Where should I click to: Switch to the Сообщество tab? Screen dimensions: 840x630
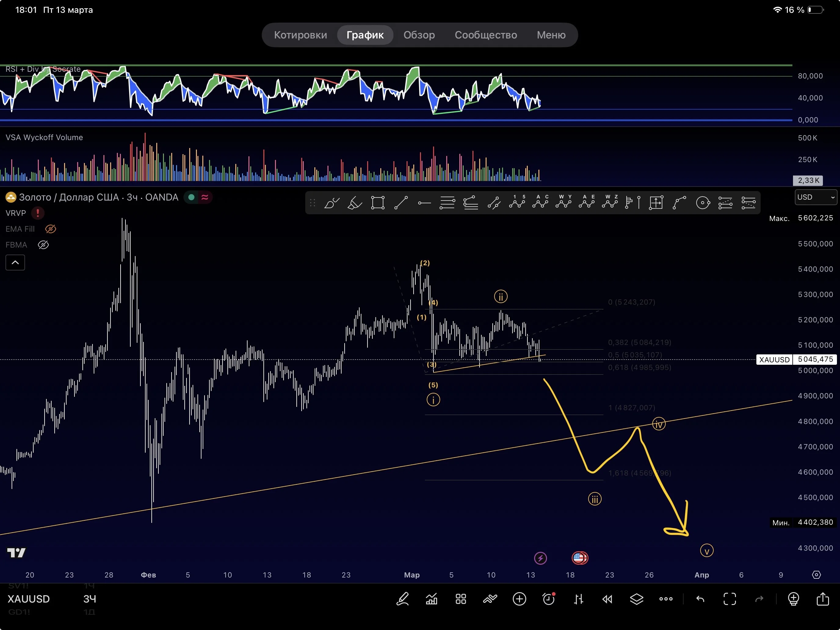tap(486, 35)
